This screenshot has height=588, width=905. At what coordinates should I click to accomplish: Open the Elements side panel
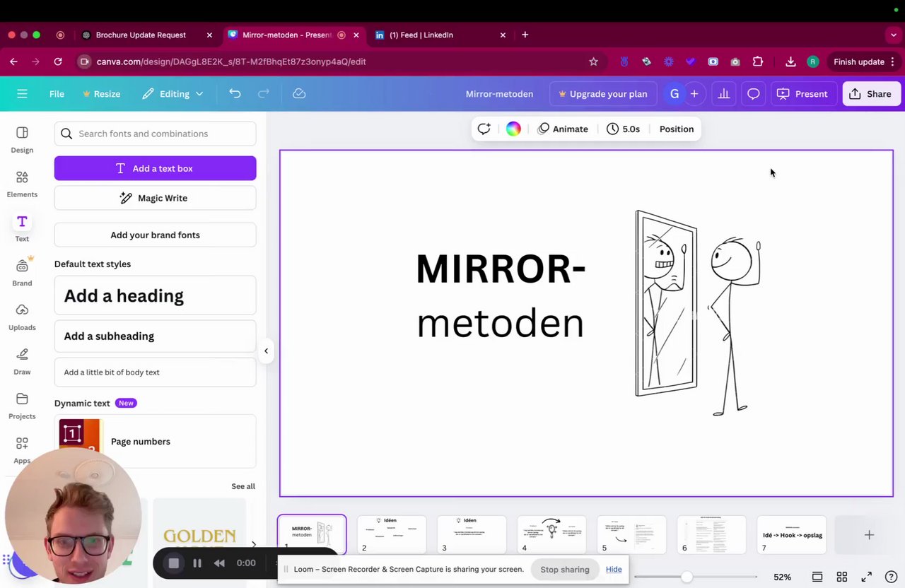pyautogui.click(x=22, y=184)
